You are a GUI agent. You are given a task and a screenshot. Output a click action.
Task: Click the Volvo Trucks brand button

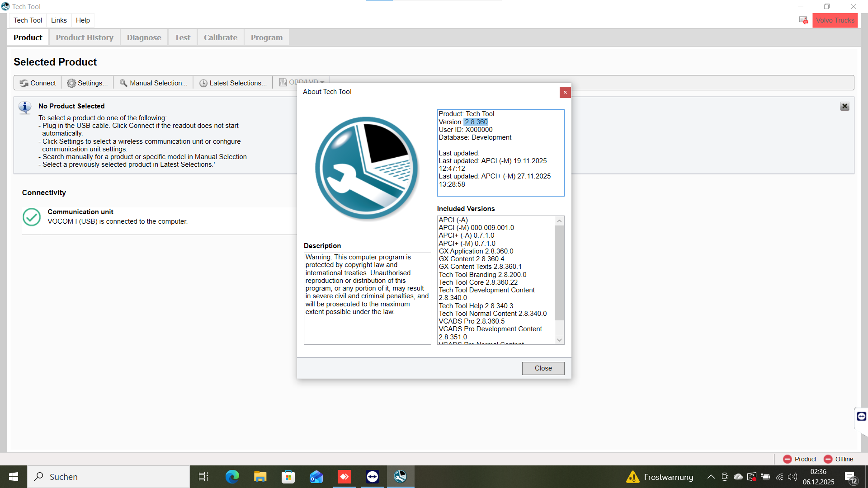click(x=835, y=20)
